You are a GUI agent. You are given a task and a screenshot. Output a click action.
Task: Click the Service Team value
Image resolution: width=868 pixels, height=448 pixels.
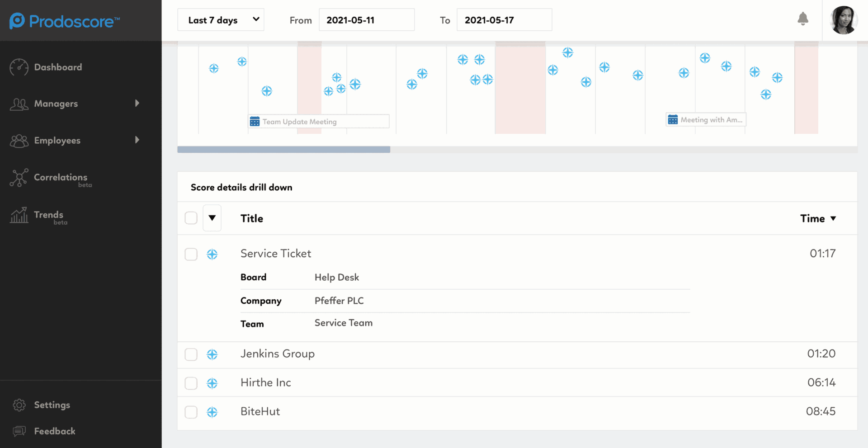[344, 323]
